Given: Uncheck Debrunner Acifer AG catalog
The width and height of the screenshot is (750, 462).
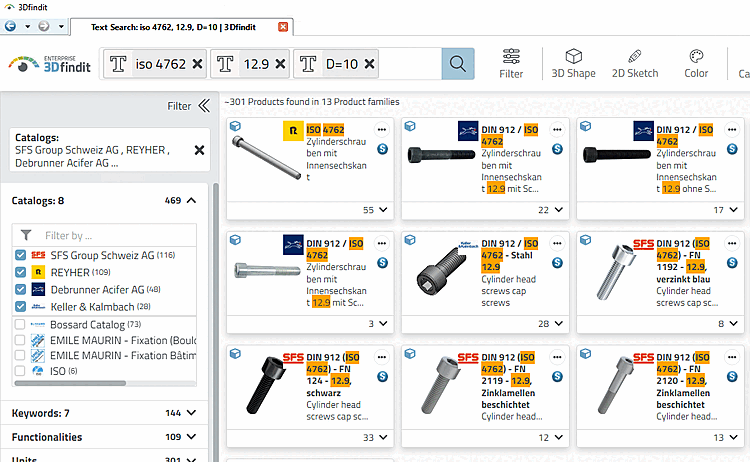Looking at the screenshot, I should tap(20, 289).
